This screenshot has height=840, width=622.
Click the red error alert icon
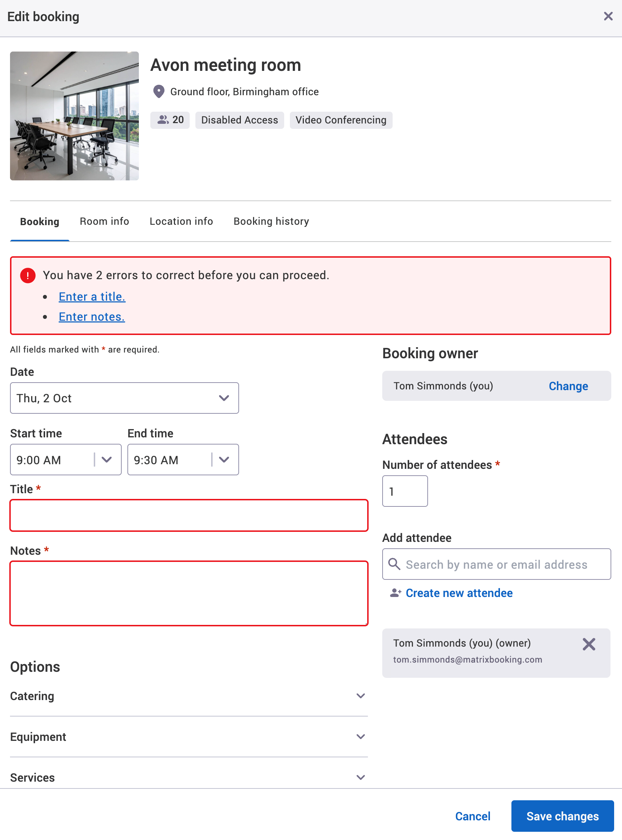[27, 275]
